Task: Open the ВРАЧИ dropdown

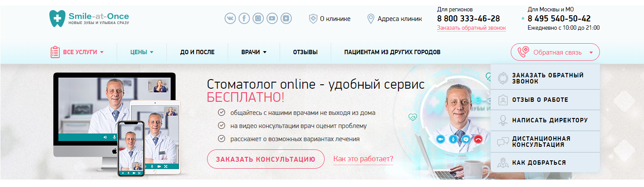Action: click(253, 52)
